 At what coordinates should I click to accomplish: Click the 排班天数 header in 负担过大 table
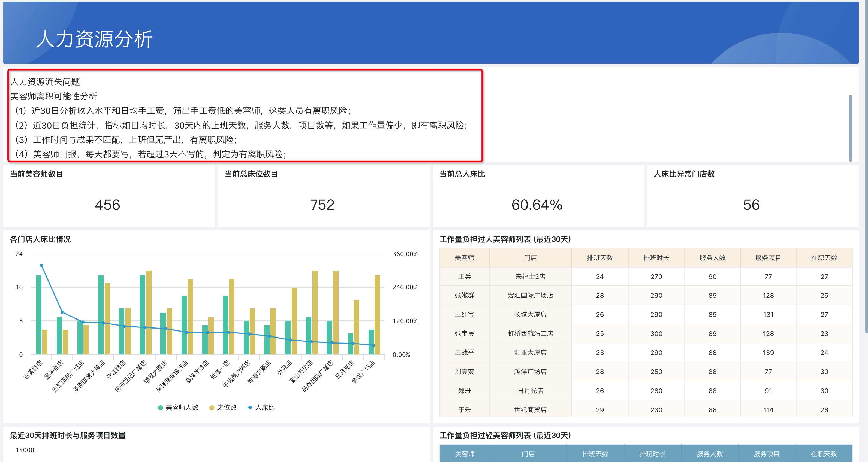point(600,258)
